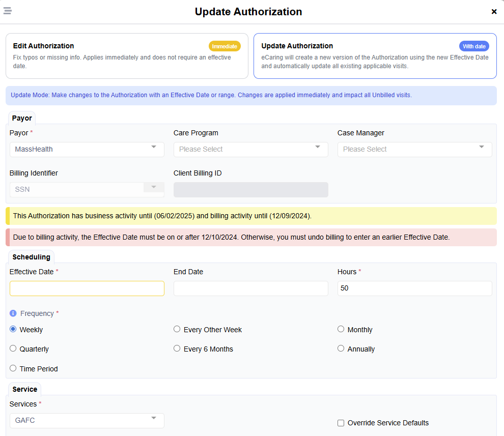Select the Every 6 Months option
Viewport: 504px width, 436px height.
[x=177, y=348]
